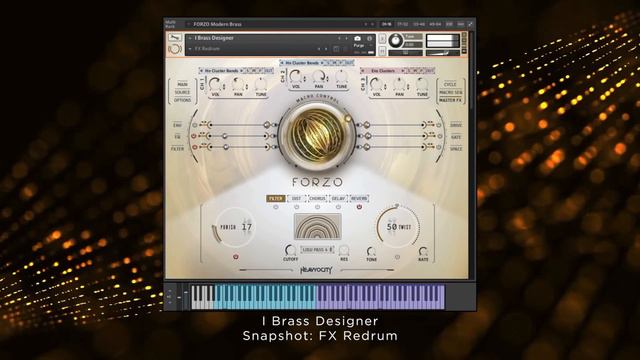Viewport: 640px width, 360px height.
Task: Adjust the CH 3 PAN knob
Action: pos(399,84)
